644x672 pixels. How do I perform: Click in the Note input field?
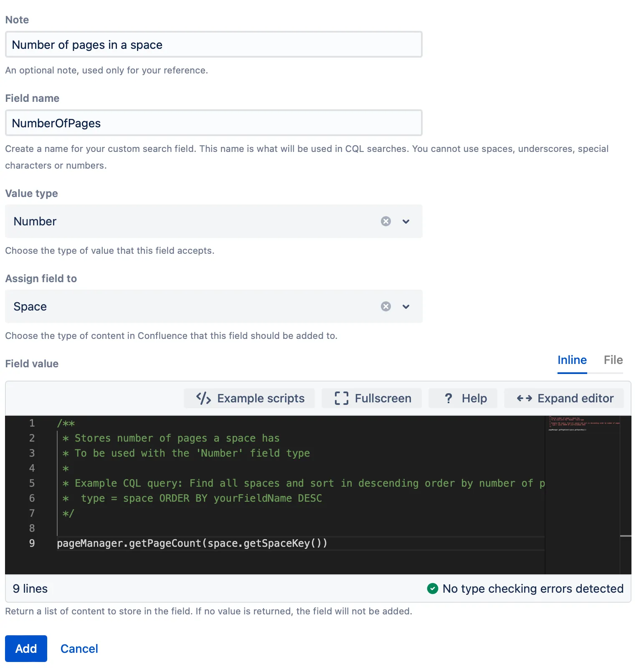coord(214,44)
